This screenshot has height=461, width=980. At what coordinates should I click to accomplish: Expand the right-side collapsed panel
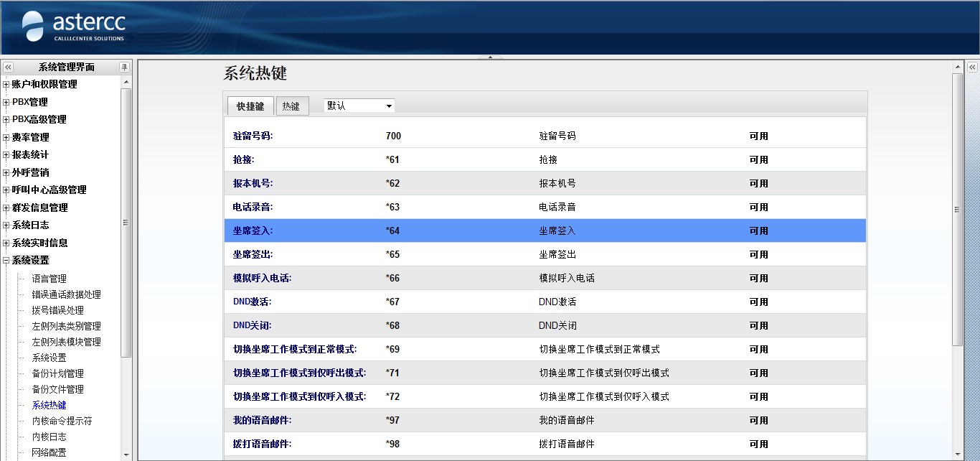[x=972, y=67]
